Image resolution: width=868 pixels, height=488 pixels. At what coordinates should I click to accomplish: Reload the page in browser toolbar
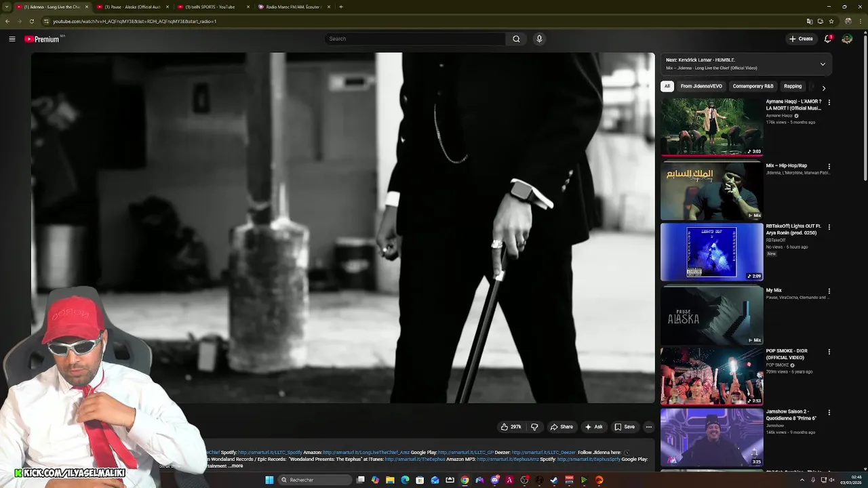pos(31,21)
